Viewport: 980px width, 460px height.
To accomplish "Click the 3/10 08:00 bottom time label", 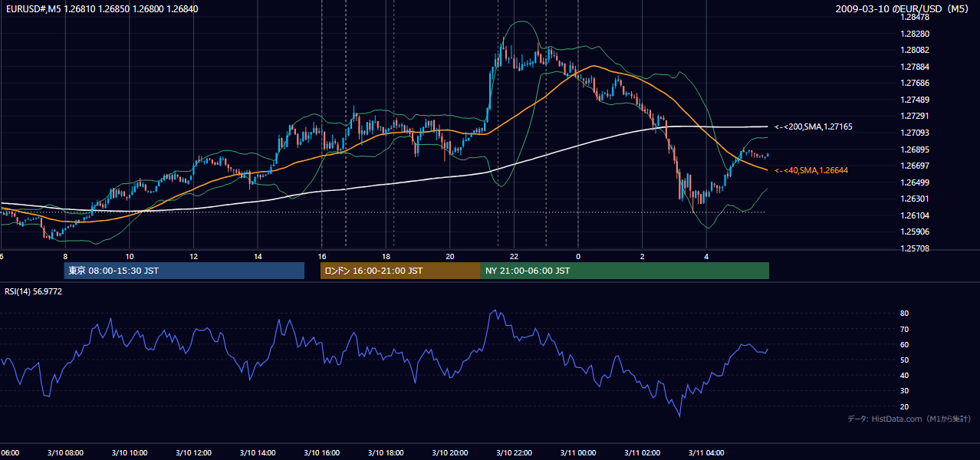I will pos(64,452).
